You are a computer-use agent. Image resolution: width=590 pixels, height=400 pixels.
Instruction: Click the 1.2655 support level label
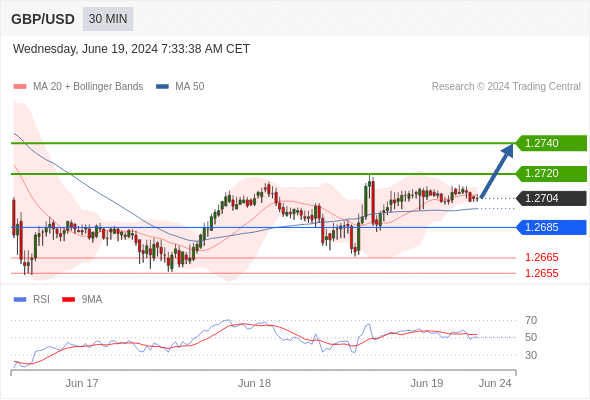[541, 273]
